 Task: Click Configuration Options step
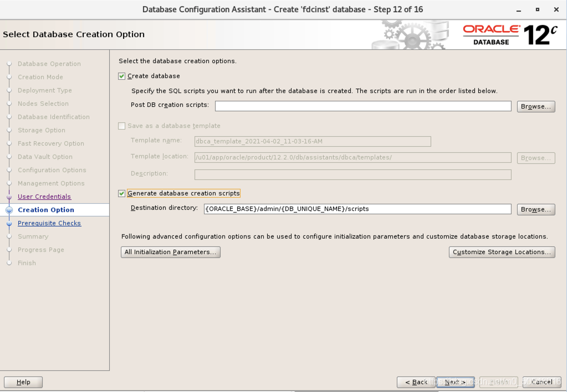(x=52, y=170)
